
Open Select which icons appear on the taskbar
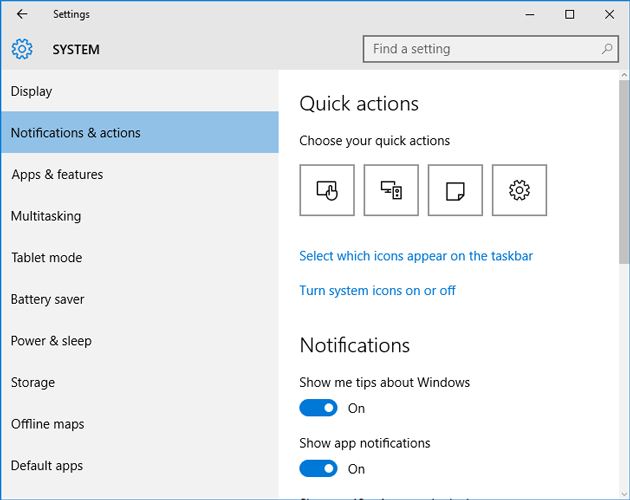click(416, 256)
